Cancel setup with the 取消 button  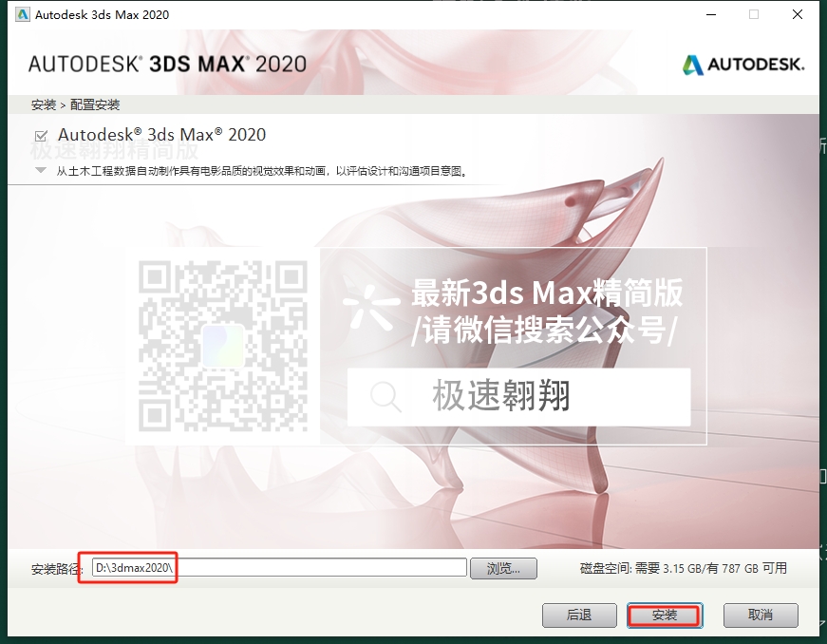[x=760, y=615]
